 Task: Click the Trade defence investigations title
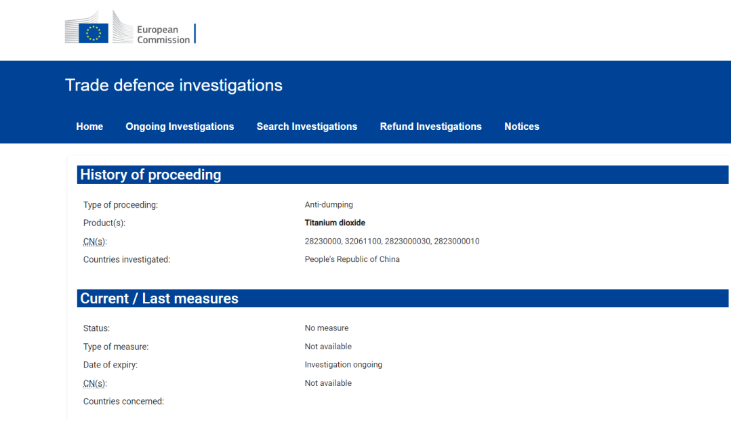[173, 85]
